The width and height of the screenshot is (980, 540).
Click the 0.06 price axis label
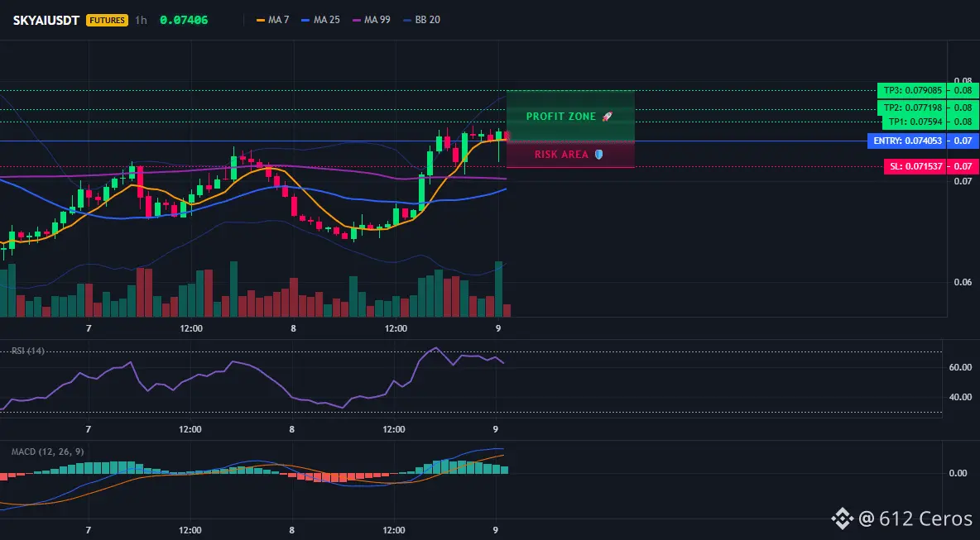963,282
